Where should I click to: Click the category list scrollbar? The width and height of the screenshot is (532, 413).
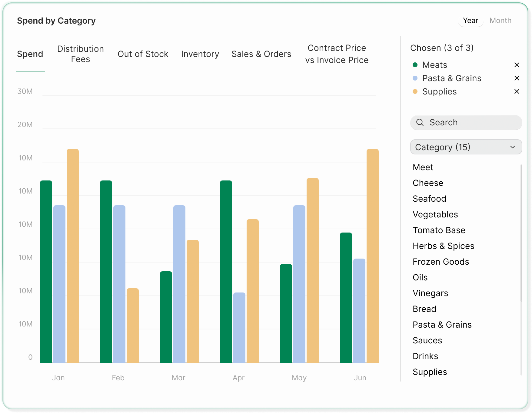(521, 233)
